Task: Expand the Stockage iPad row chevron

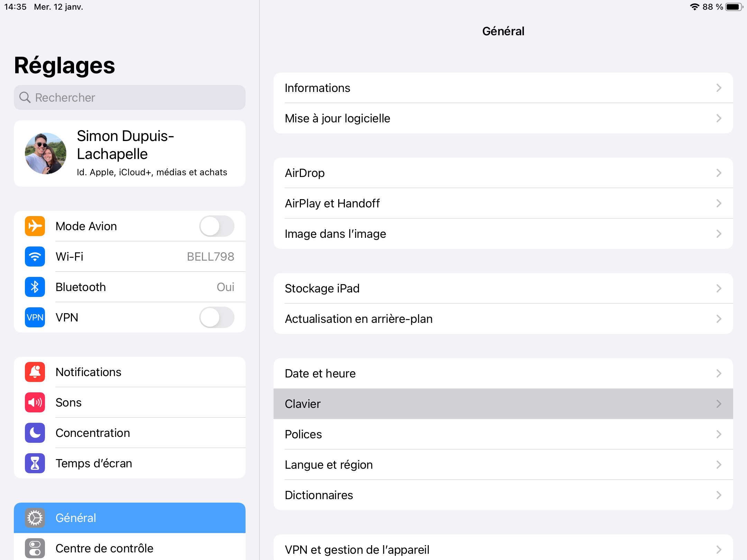Action: tap(719, 288)
